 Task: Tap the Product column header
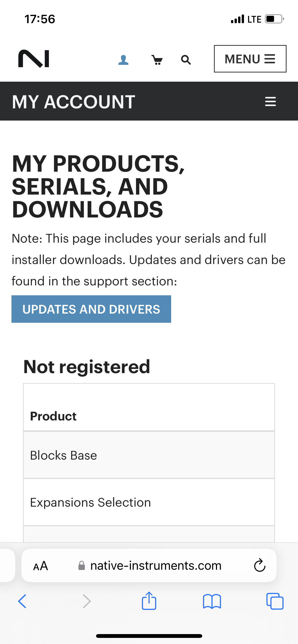click(x=53, y=416)
